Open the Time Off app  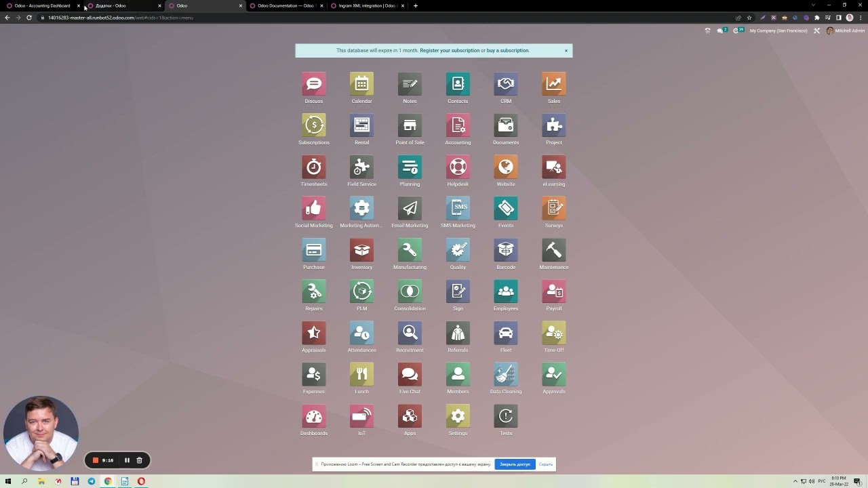(554, 333)
